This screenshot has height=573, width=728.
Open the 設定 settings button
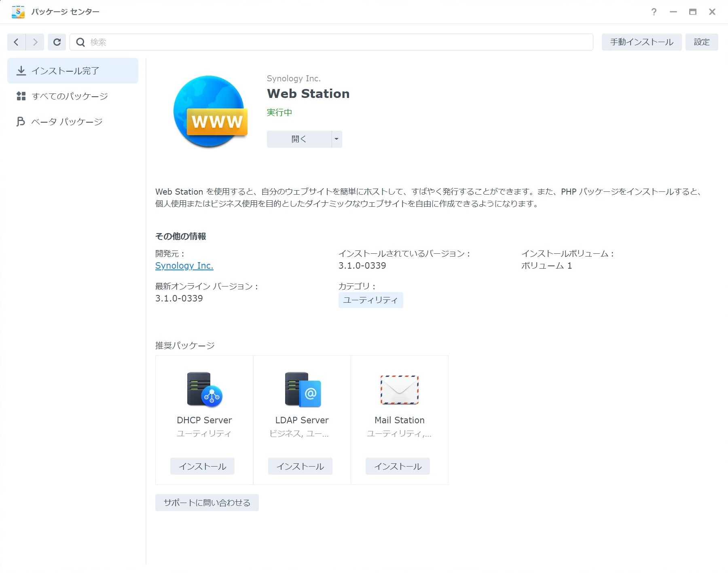point(701,42)
